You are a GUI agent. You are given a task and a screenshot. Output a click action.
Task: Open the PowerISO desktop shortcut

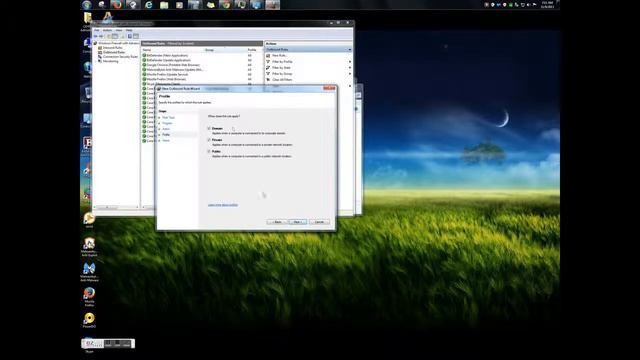coord(89,320)
